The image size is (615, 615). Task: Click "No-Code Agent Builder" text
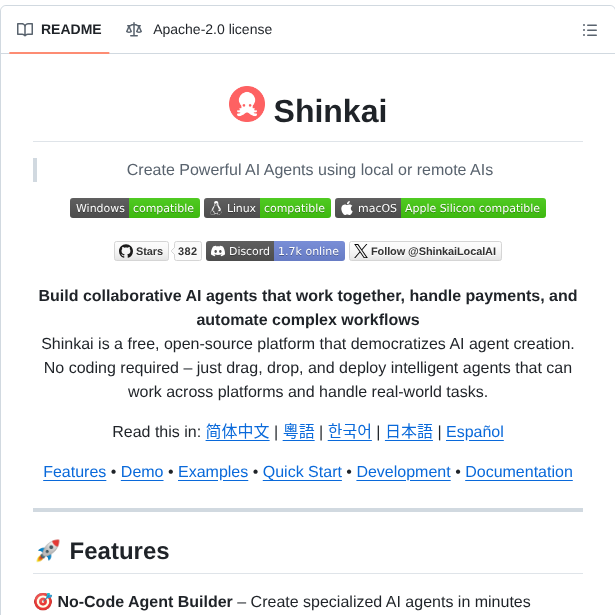[145, 602]
